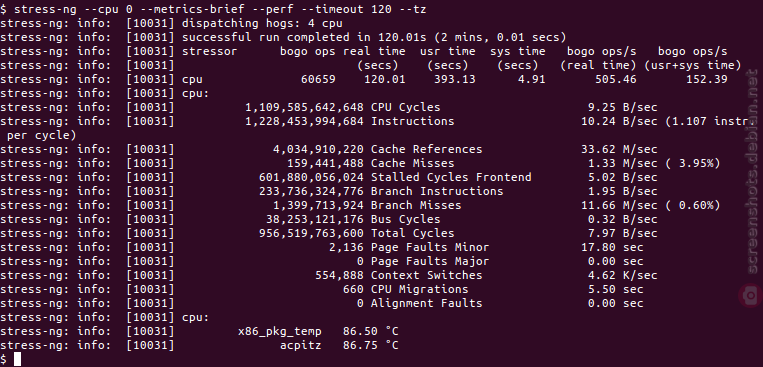763x367 pixels.
Task: Click the CPU Migrations label
Action: [419, 290]
